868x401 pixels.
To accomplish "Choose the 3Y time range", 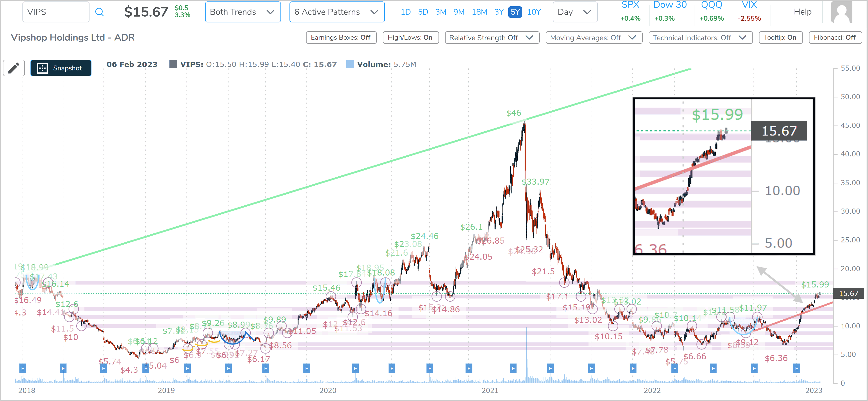I will click(x=499, y=12).
